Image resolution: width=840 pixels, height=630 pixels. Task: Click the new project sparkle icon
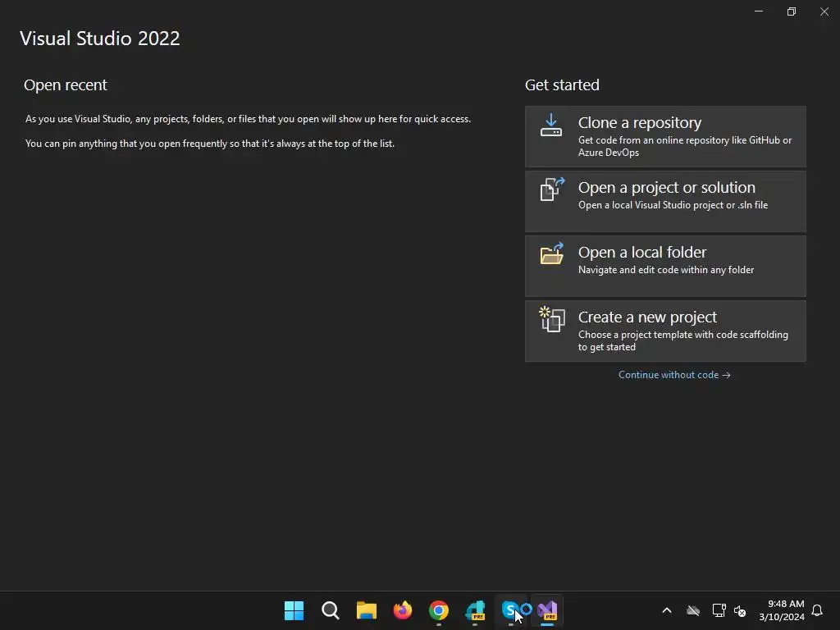coord(552,319)
